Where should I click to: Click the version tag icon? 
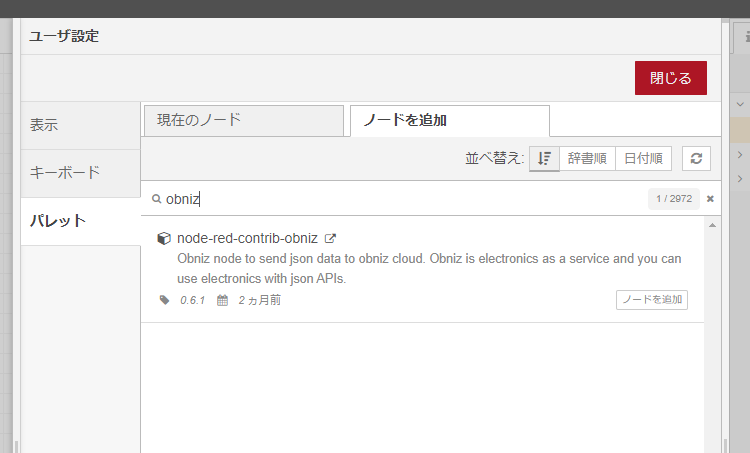click(x=165, y=300)
